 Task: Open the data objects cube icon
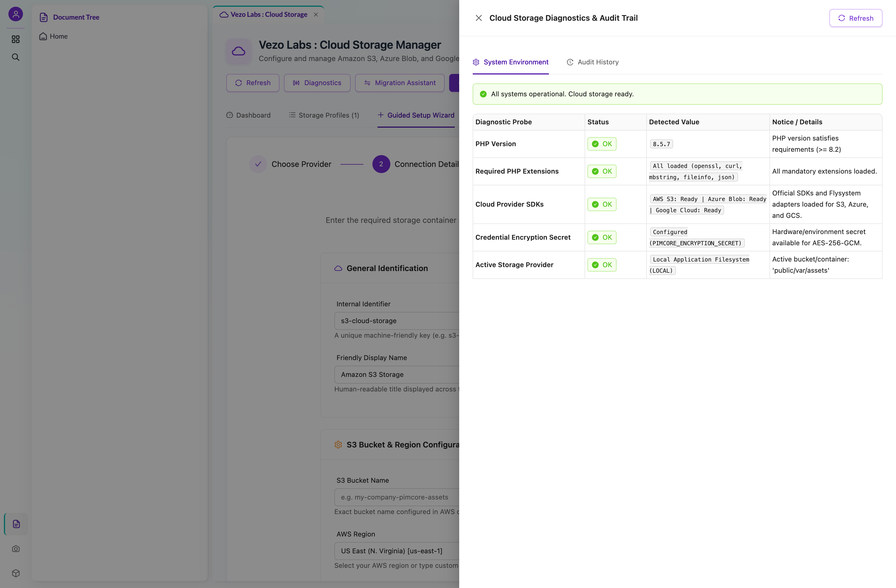16,573
